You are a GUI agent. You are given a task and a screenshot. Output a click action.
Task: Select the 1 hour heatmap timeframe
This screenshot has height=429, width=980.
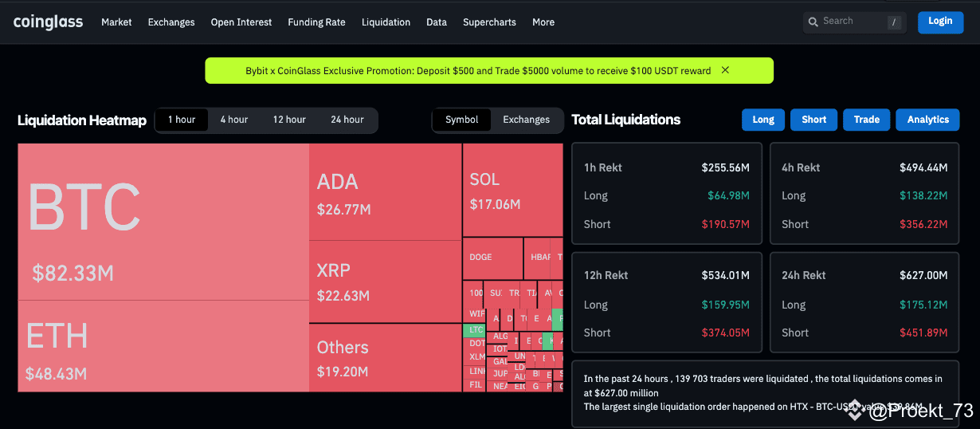(x=182, y=120)
